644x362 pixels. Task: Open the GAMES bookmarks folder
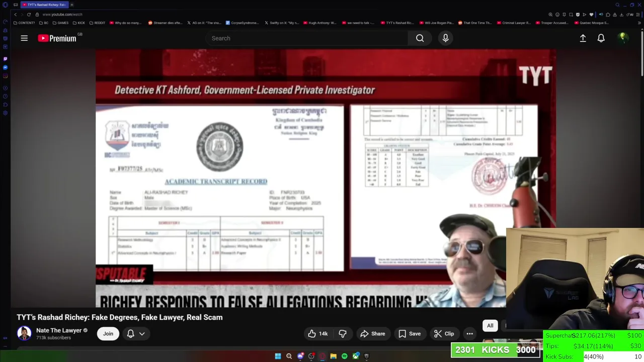pos(60,23)
